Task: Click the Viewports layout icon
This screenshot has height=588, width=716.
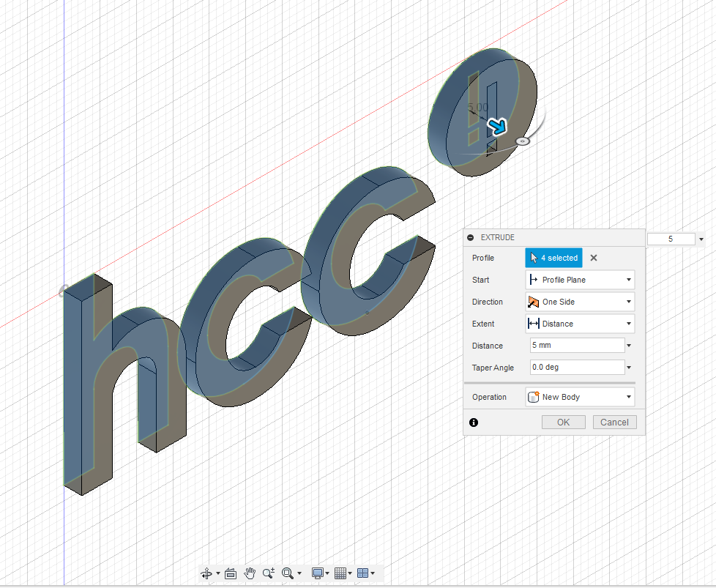Action: pyautogui.click(x=362, y=573)
